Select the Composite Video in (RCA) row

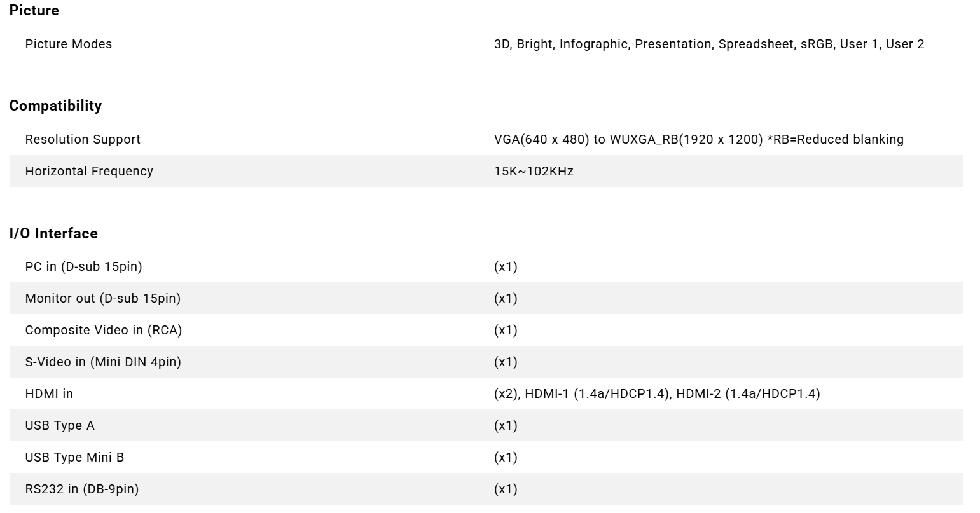point(486,330)
